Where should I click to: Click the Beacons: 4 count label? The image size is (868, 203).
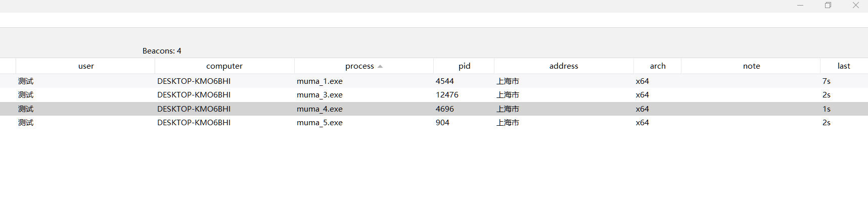(x=162, y=51)
